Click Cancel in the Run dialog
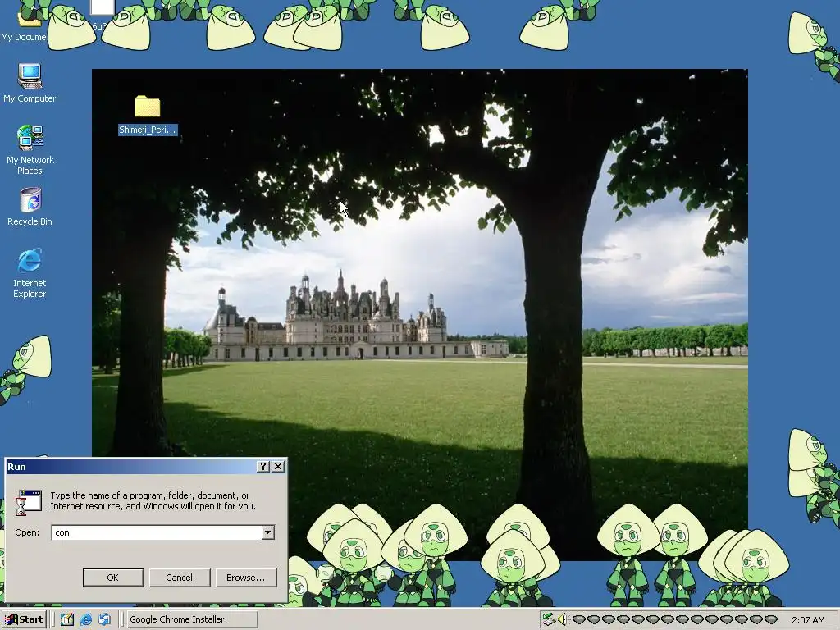Viewport: 840px width, 630px height. (x=180, y=577)
